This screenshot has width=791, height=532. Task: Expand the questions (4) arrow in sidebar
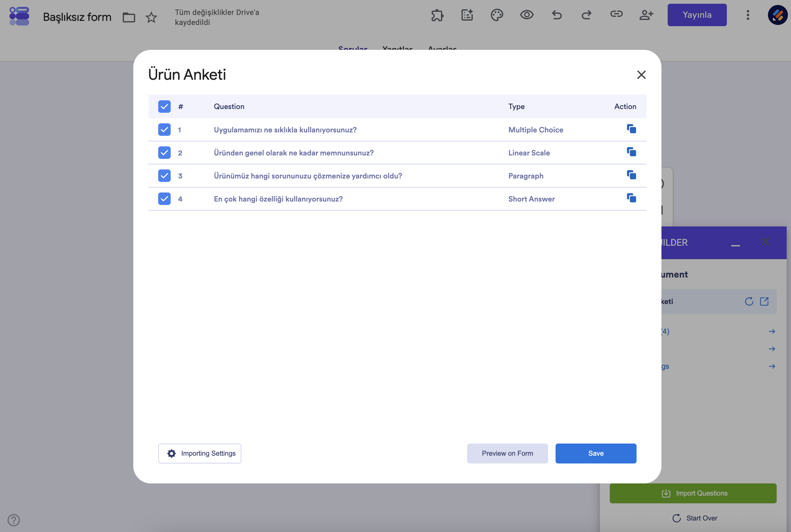[772, 331]
